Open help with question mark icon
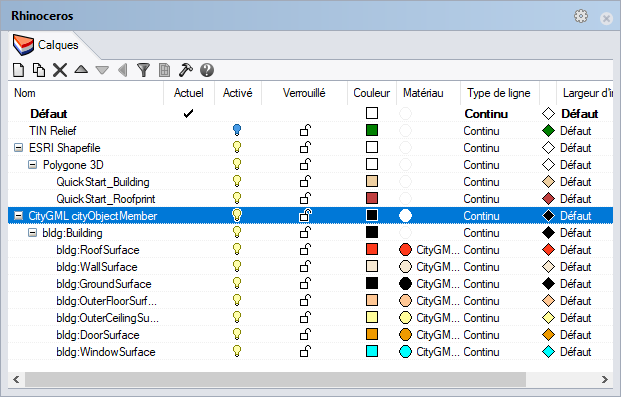This screenshot has height=397, width=621. pyautogui.click(x=207, y=70)
